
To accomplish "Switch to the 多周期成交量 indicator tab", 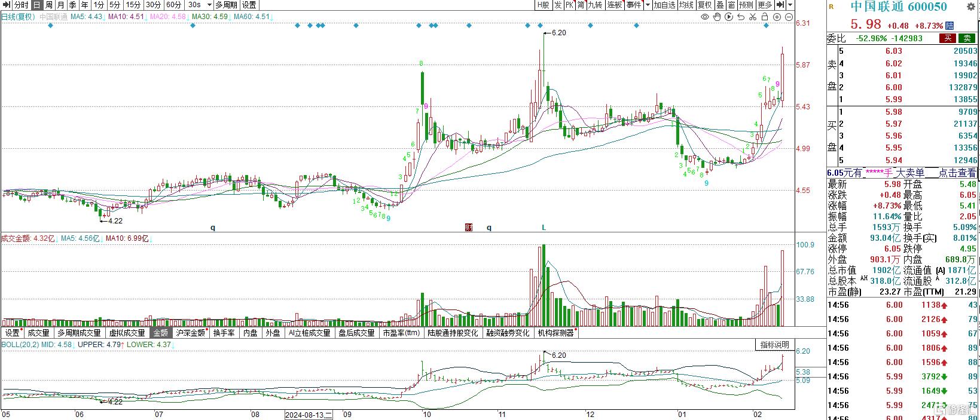I will coord(80,333).
